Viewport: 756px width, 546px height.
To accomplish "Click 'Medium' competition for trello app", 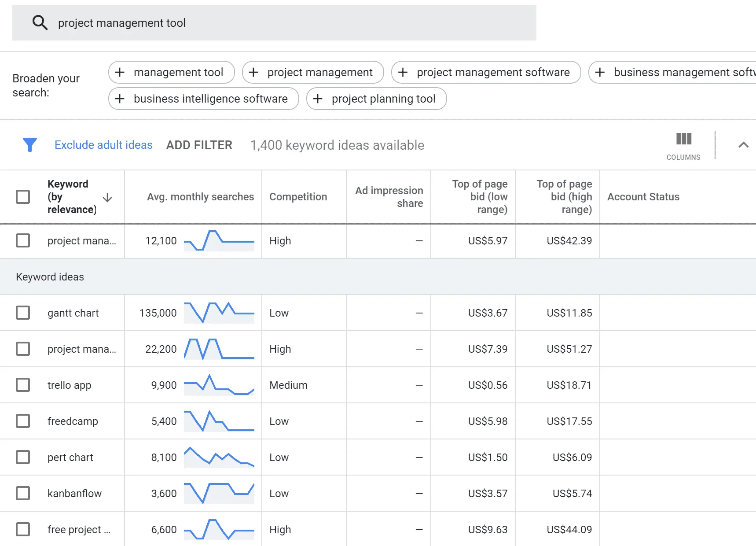I will click(x=288, y=385).
